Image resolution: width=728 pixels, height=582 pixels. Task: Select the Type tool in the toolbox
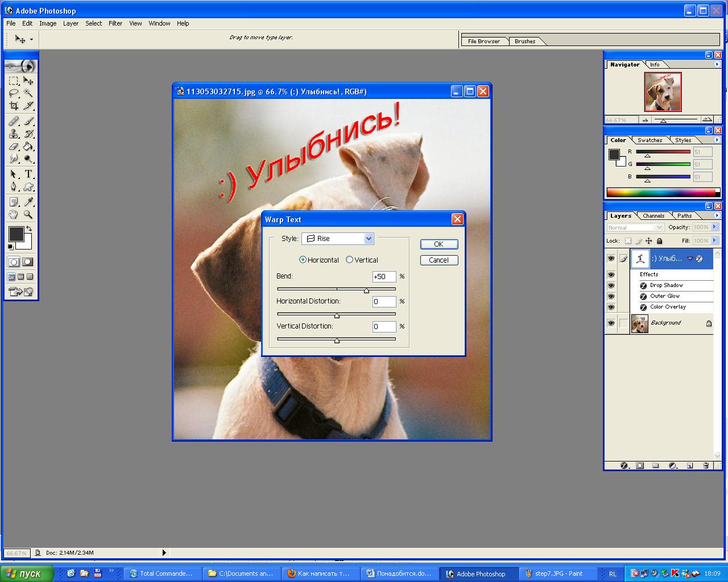(28, 174)
